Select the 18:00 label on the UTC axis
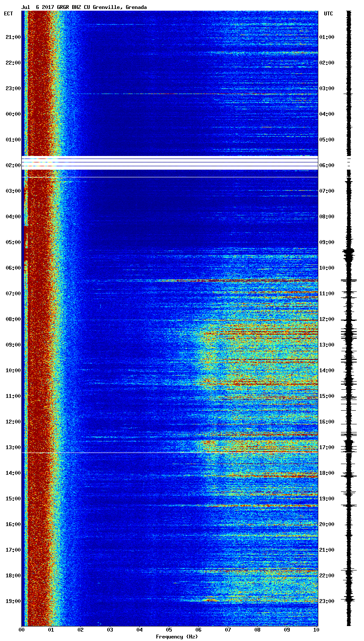The width and height of the screenshot is (364, 641). click(327, 473)
